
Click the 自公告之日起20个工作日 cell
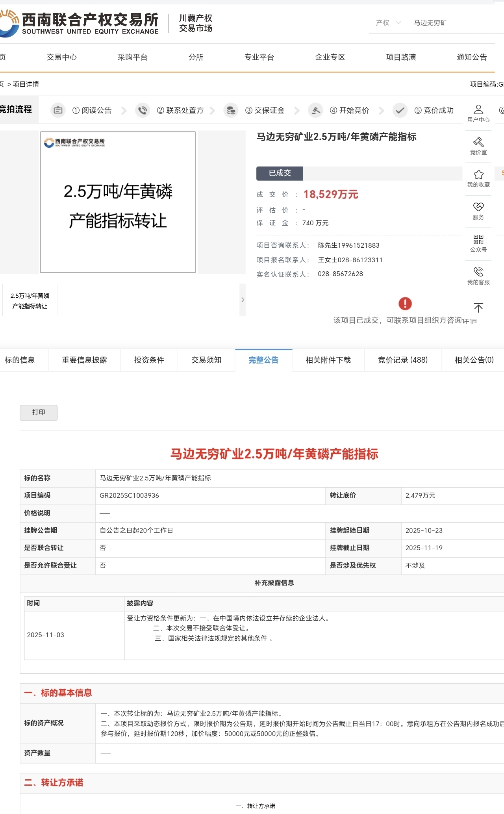pyautogui.click(x=210, y=530)
